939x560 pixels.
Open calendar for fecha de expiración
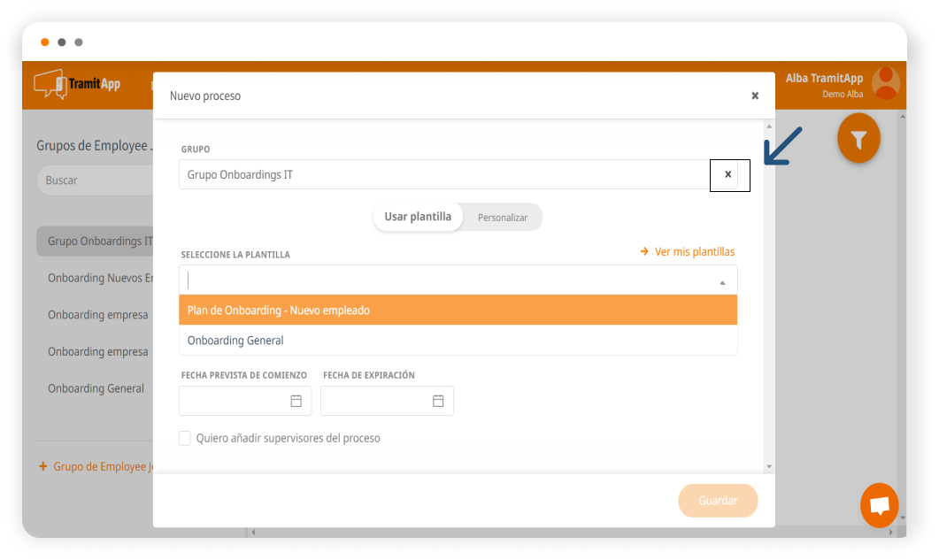(x=438, y=401)
